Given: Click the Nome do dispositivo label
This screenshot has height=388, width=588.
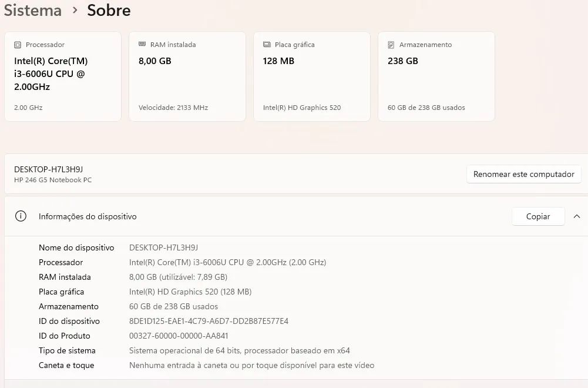Looking at the screenshot, I should point(76,247).
